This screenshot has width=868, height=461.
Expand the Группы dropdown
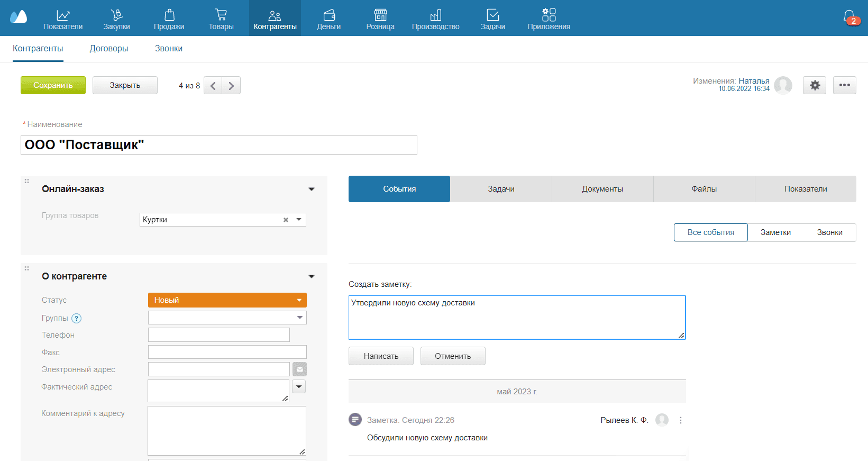point(299,318)
